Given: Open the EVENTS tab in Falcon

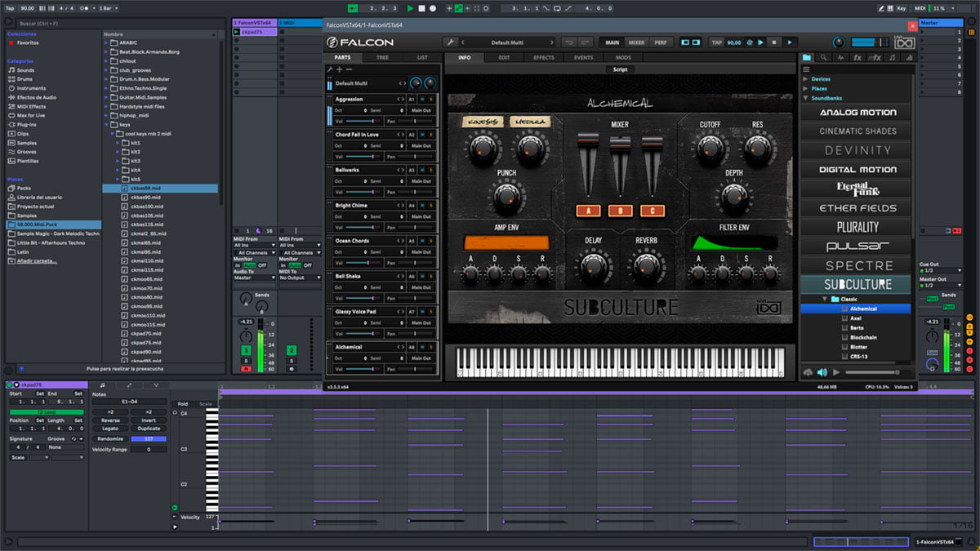Looking at the screenshot, I should [583, 58].
